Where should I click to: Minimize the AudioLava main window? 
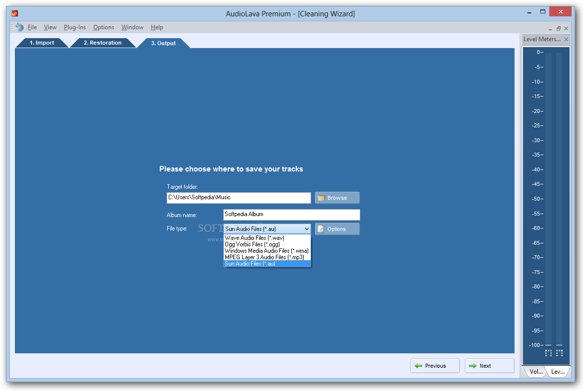[529, 12]
